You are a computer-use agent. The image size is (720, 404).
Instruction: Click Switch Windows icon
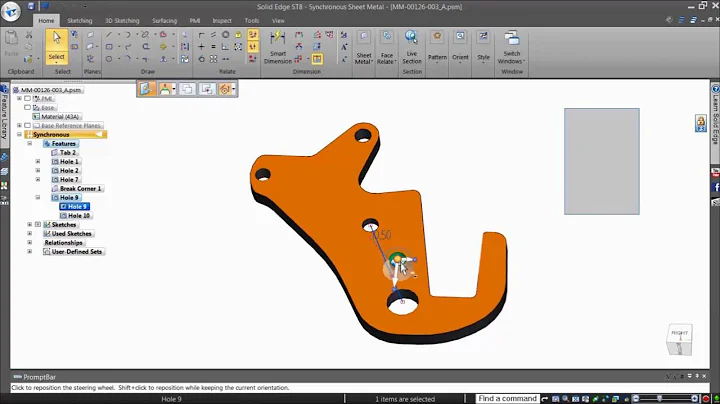pyautogui.click(x=512, y=38)
